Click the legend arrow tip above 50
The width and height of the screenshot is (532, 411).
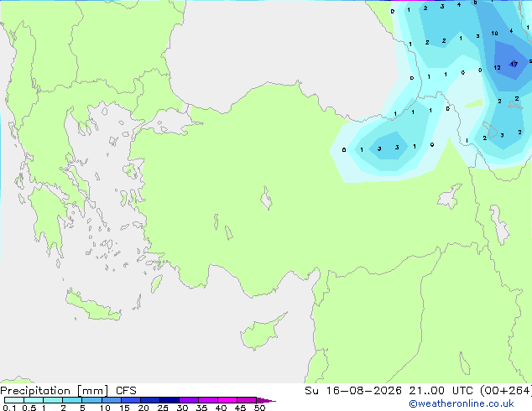click(266, 401)
